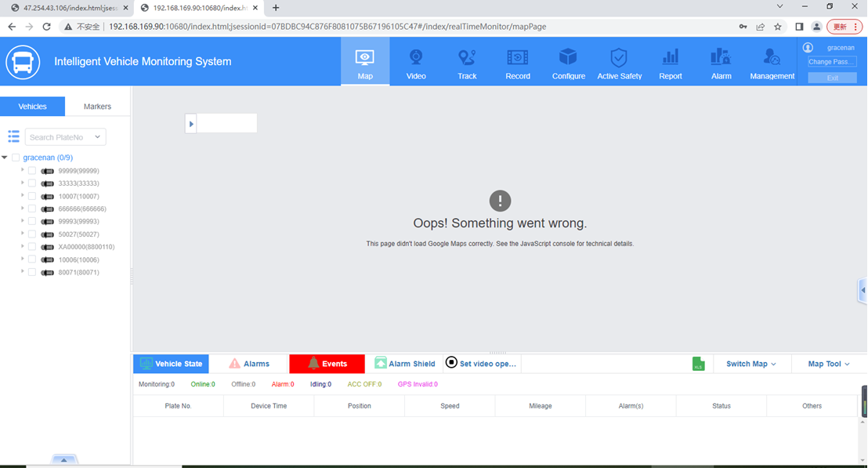Switch to the Markers tab
Viewport: 868px width, 468px height.
coord(97,107)
